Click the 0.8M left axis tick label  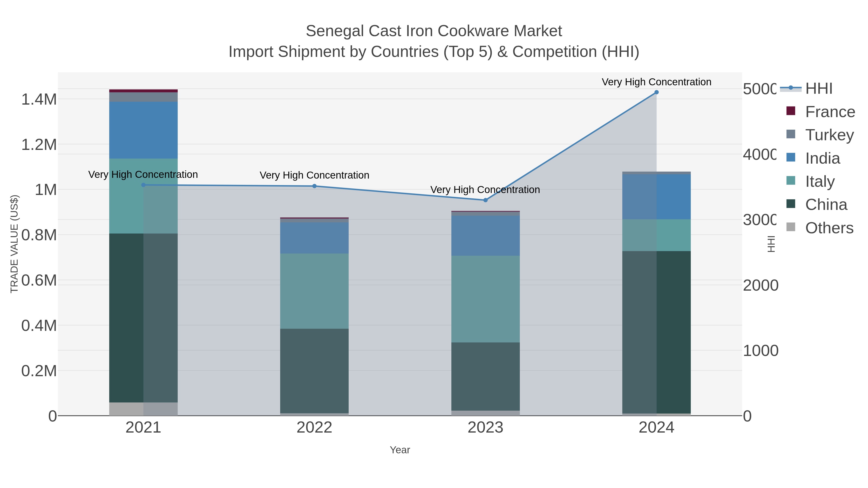(39, 235)
